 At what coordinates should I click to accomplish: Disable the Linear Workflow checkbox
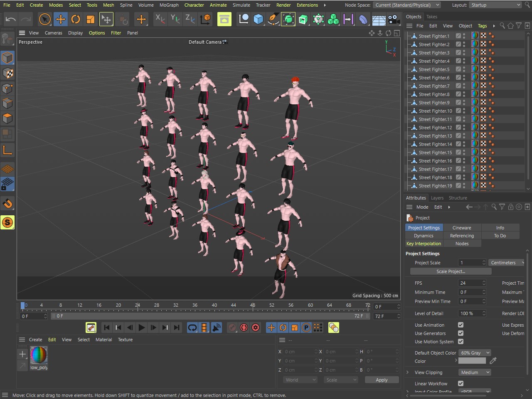tap(461, 384)
